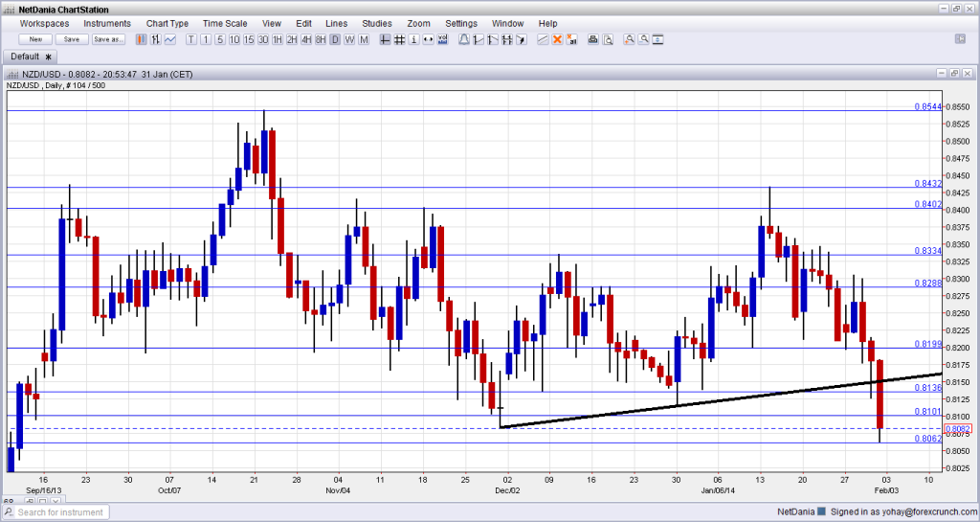Click the 0.8432 horizontal line label
This screenshot has height=522, width=980.
click(x=927, y=183)
